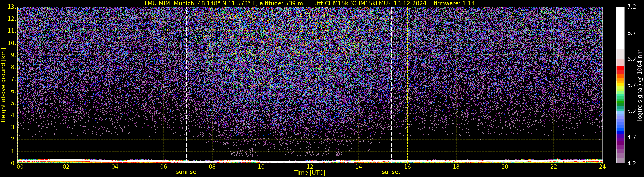Click the height axis tick label '13.'

click(x=12, y=7)
